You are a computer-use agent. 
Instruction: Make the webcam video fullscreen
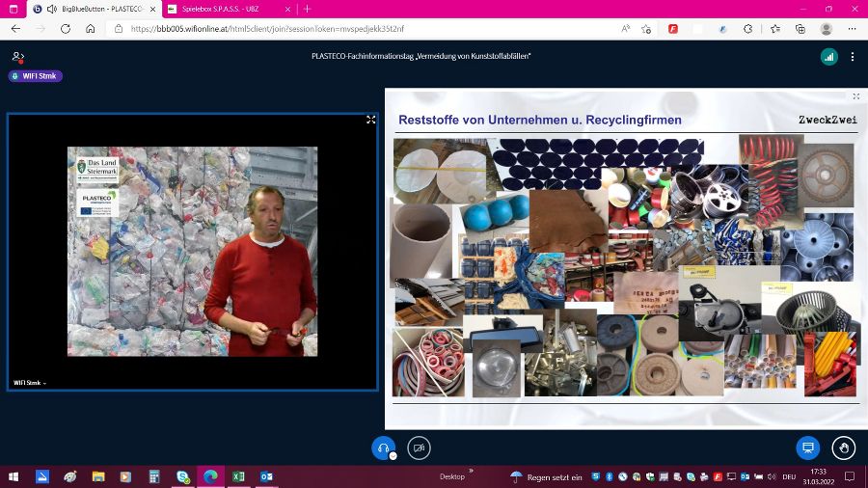pos(370,120)
